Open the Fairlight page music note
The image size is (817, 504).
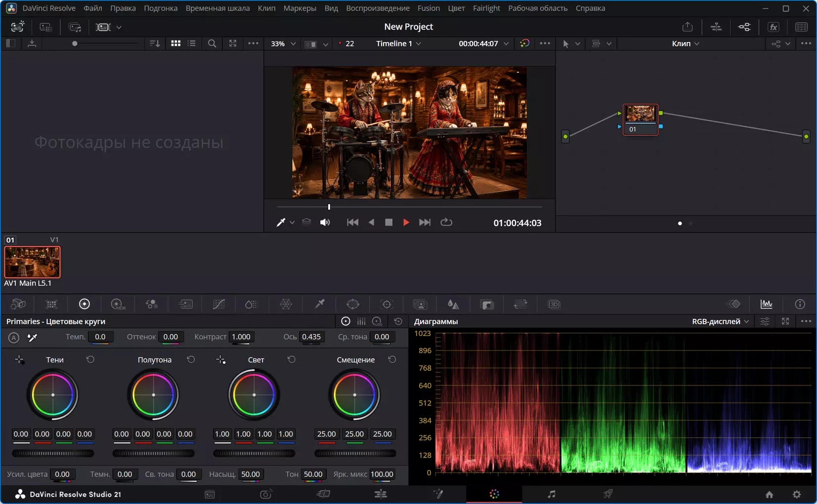[552, 494]
